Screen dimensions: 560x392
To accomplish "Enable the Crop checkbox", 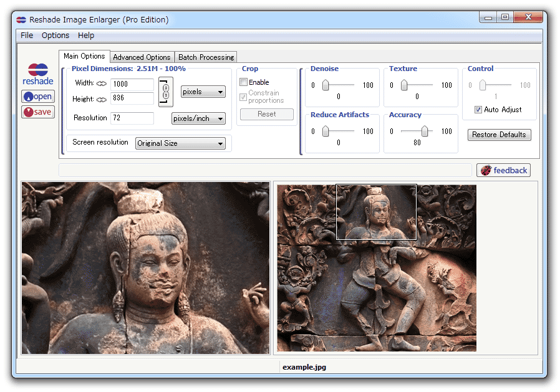I will [244, 82].
